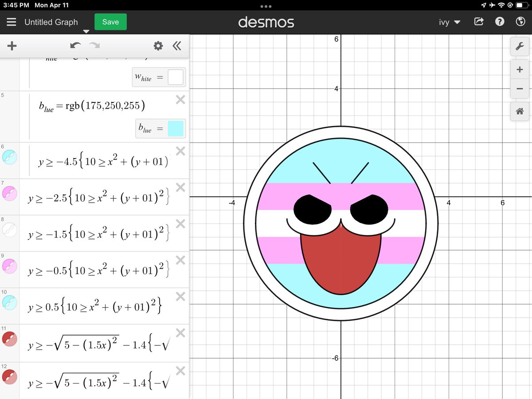Screen dimensions: 532x399
Task: Open the help question mark icon
Action: (x=500, y=21)
